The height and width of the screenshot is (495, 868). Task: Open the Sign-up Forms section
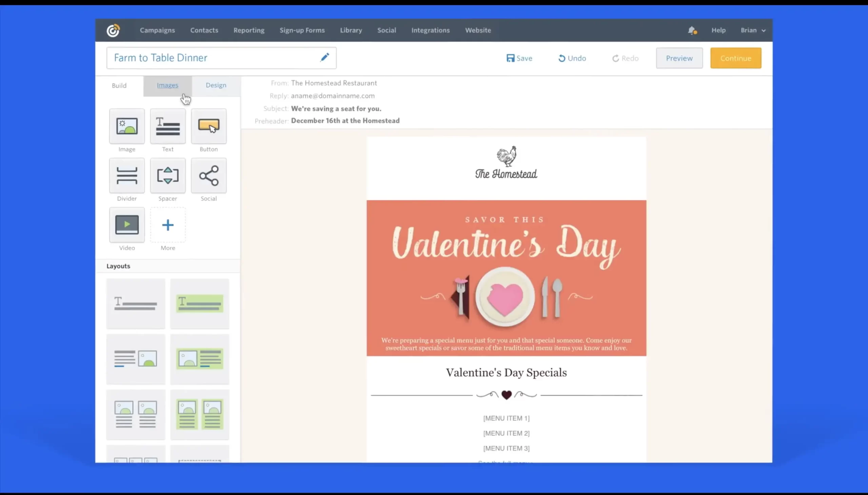tap(302, 30)
